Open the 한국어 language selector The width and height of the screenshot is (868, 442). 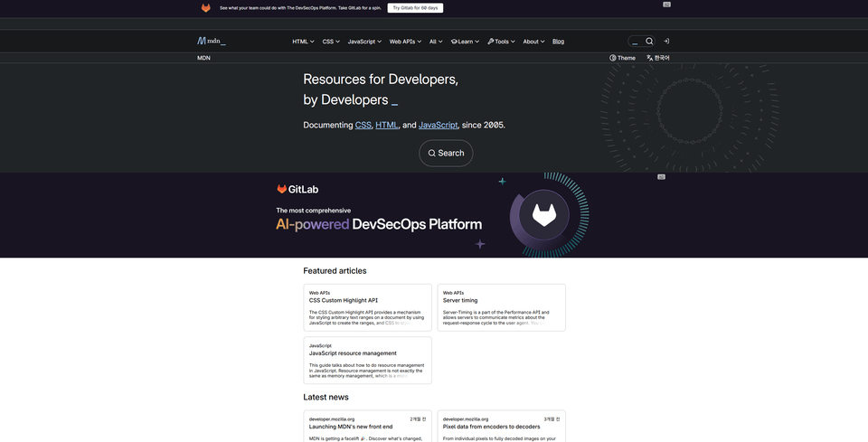pyautogui.click(x=658, y=58)
